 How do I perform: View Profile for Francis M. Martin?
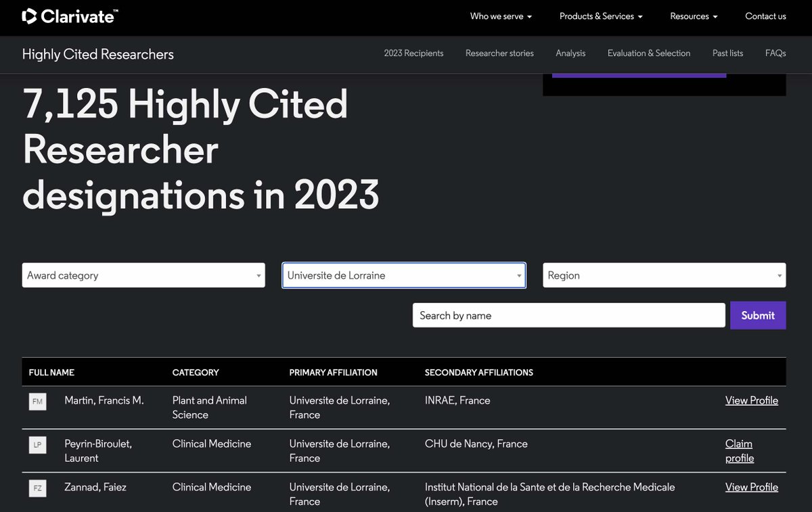coord(752,400)
